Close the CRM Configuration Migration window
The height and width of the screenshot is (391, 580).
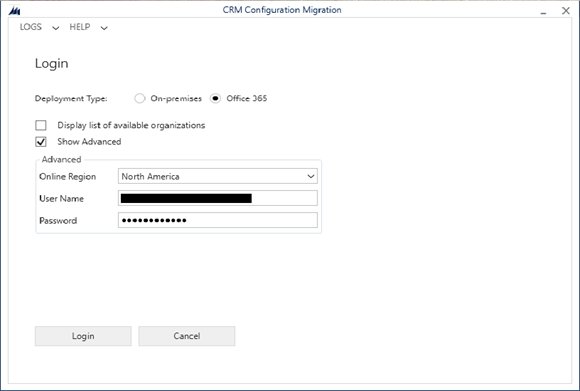point(566,11)
